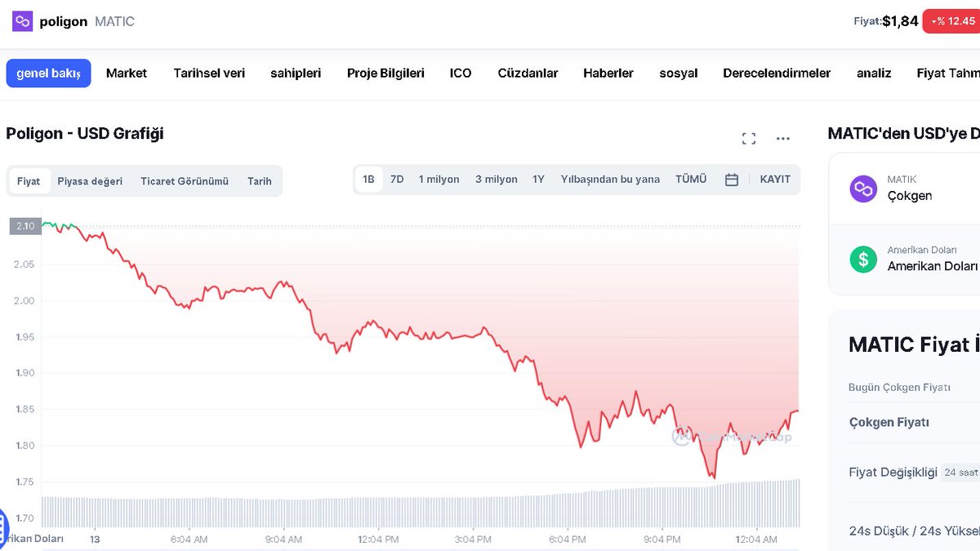This screenshot has width=980, height=551.
Task: Select the 1B time range
Action: pyautogui.click(x=368, y=180)
